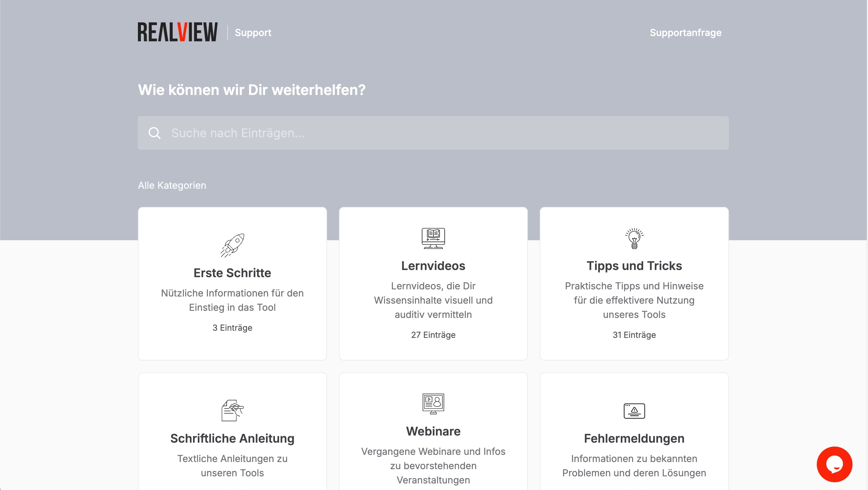Click the 27 Einträge count under Lernvideos
This screenshot has height=490, width=868.
tap(433, 335)
